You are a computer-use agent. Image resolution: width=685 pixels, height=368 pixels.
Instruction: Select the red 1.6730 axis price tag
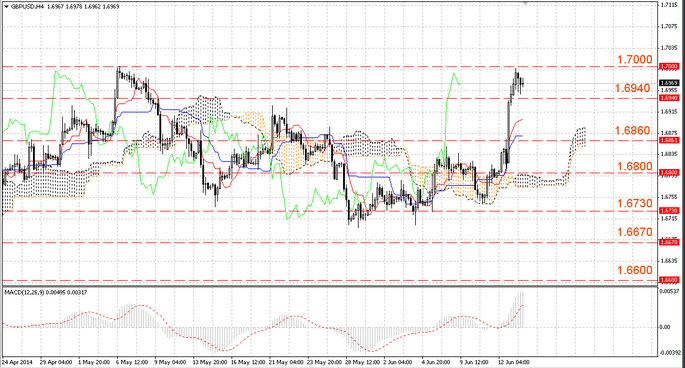[669, 211]
